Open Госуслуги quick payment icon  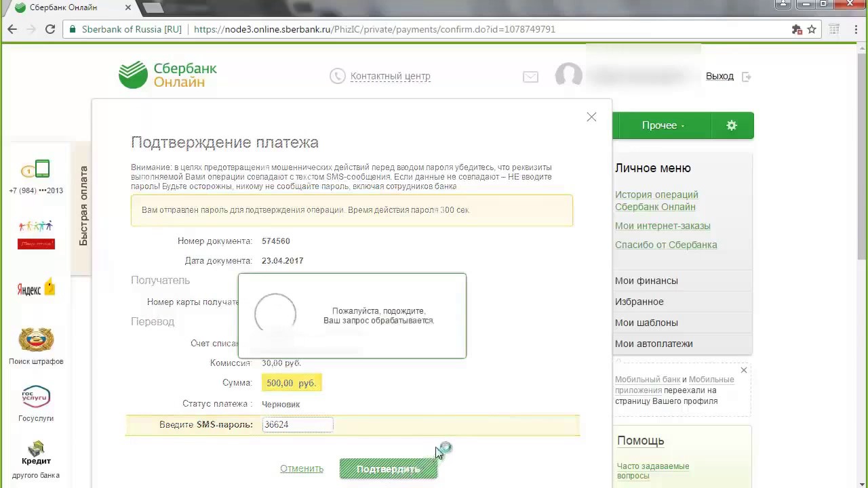36,403
